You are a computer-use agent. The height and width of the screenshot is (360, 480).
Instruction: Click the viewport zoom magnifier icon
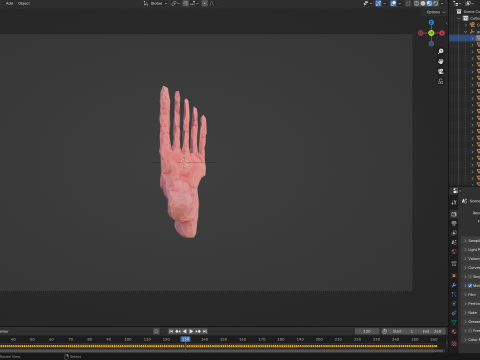[441, 51]
